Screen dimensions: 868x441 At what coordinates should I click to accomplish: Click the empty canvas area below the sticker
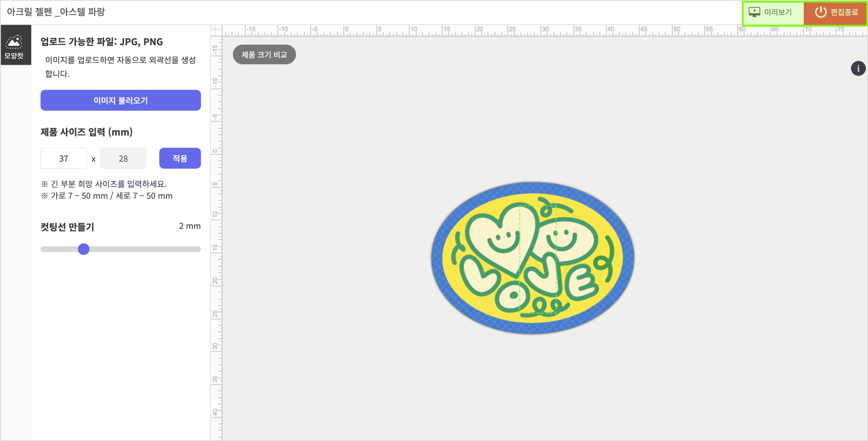(x=532, y=386)
